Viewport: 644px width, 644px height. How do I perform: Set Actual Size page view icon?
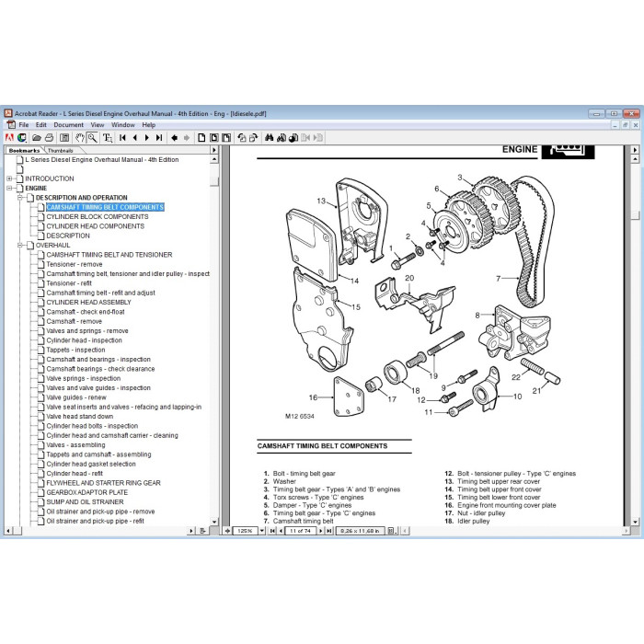(201, 138)
